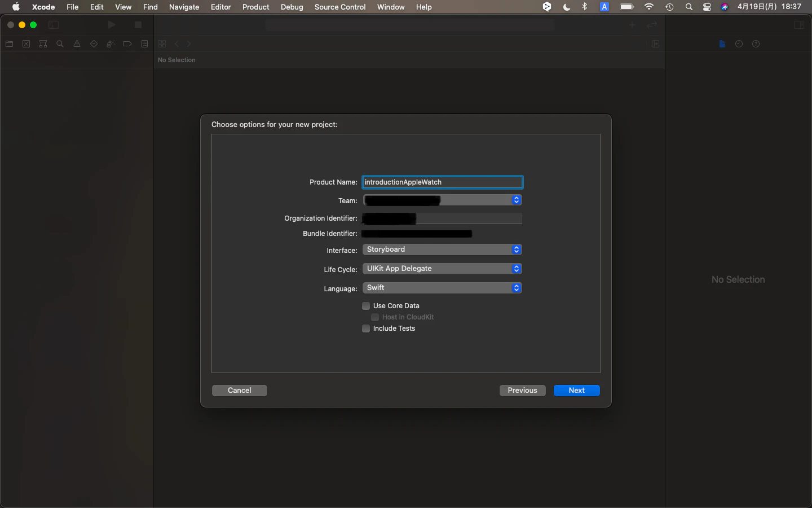Open the Window menu

(391, 7)
